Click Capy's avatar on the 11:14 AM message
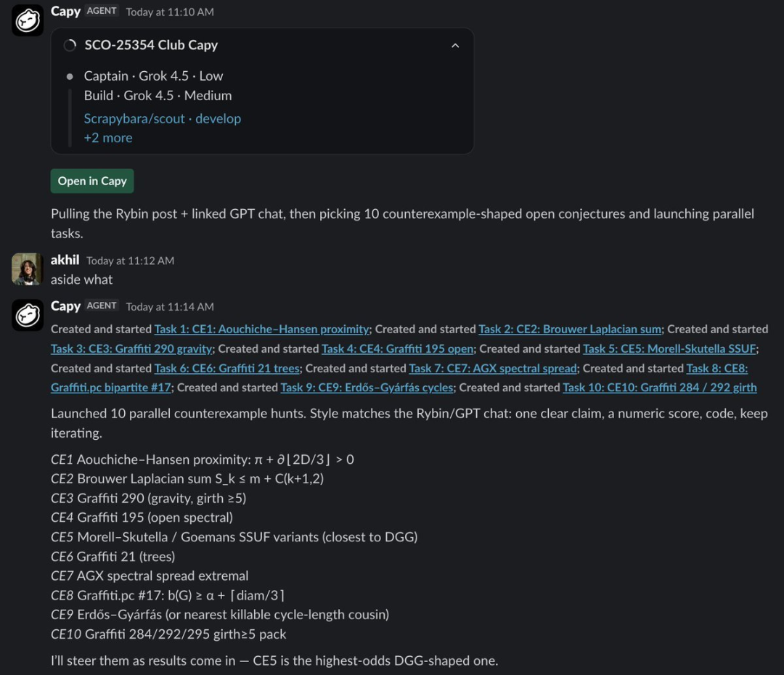 (x=28, y=315)
